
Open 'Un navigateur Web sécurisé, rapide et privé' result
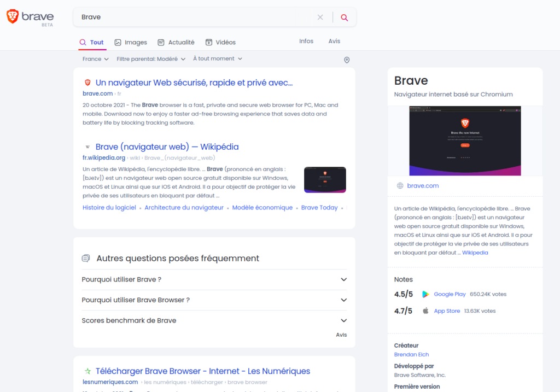[194, 83]
